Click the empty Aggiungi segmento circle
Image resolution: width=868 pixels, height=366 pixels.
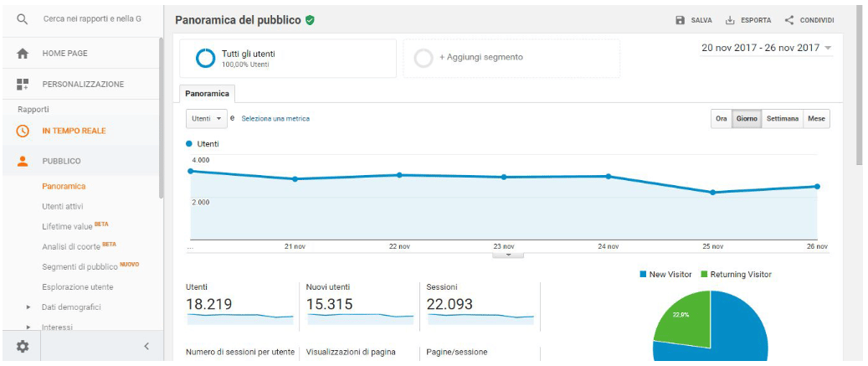424,58
